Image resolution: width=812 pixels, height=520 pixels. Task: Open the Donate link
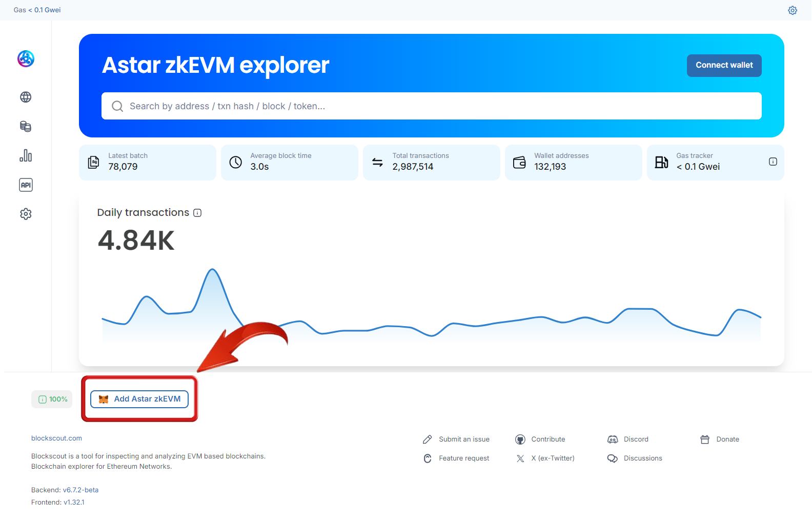tap(727, 439)
